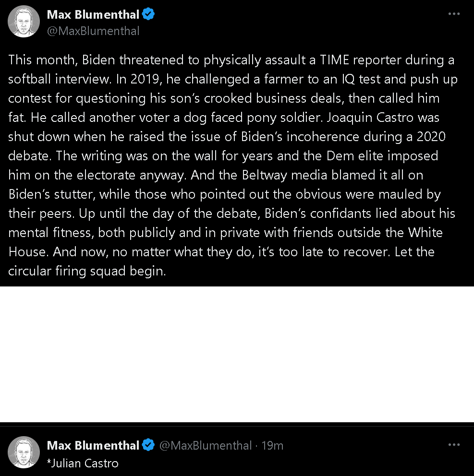This screenshot has height=476, width=474.
Task: Open the 19m timestamp permalink
Action: (272, 446)
